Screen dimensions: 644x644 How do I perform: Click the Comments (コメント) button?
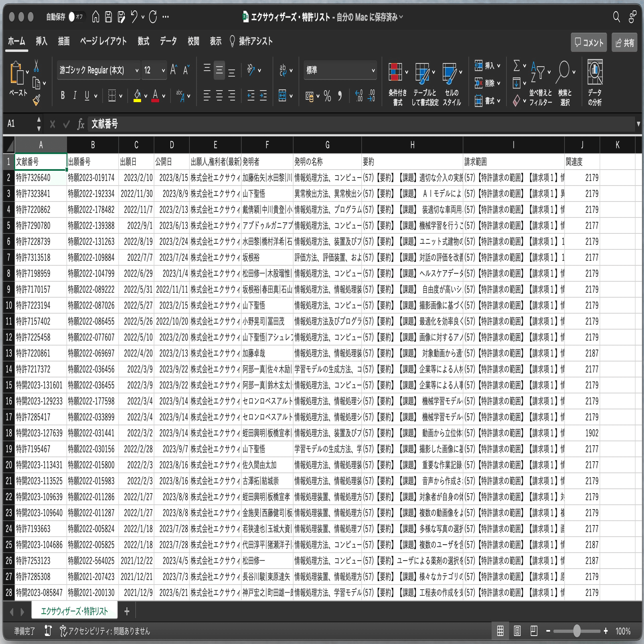click(589, 42)
